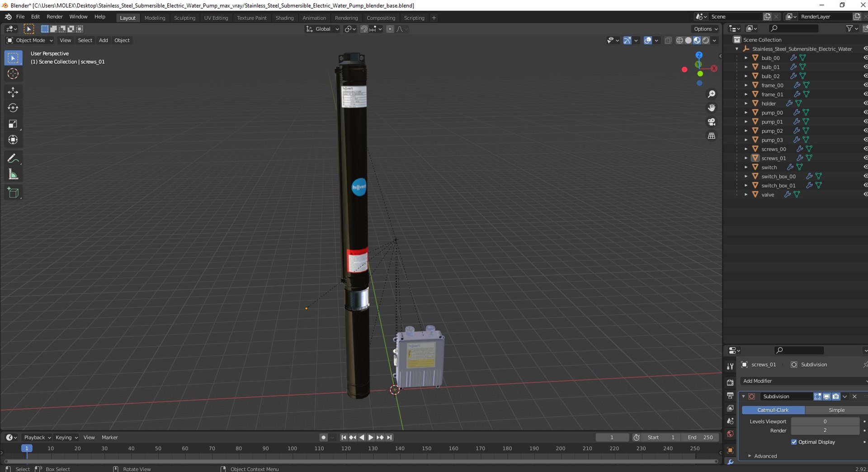The width and height of the screenshot is (868, 472).
Task: Toggle viewport gizmos
Action: [627, 41]
